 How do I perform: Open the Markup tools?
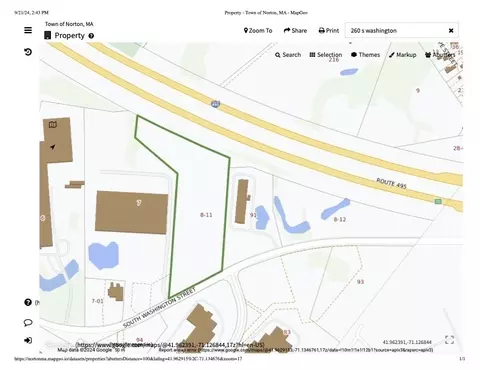coord(402,55)
